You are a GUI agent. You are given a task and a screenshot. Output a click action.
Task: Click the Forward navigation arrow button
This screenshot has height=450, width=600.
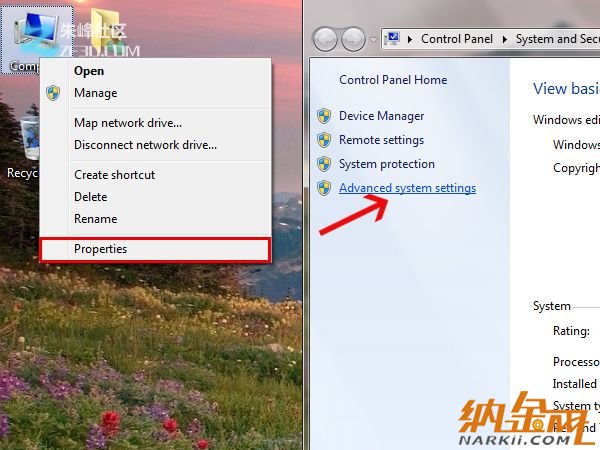[353, 39]
